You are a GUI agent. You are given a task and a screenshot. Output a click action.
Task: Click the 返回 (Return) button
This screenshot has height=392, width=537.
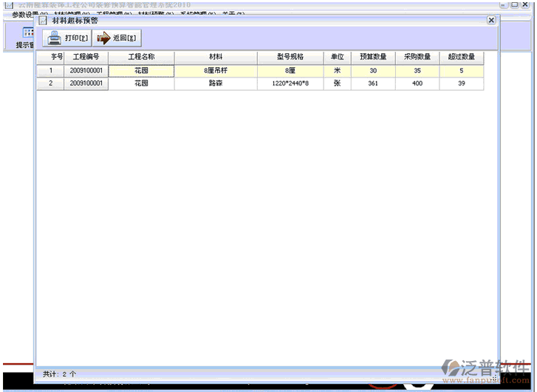coord(117,38)
